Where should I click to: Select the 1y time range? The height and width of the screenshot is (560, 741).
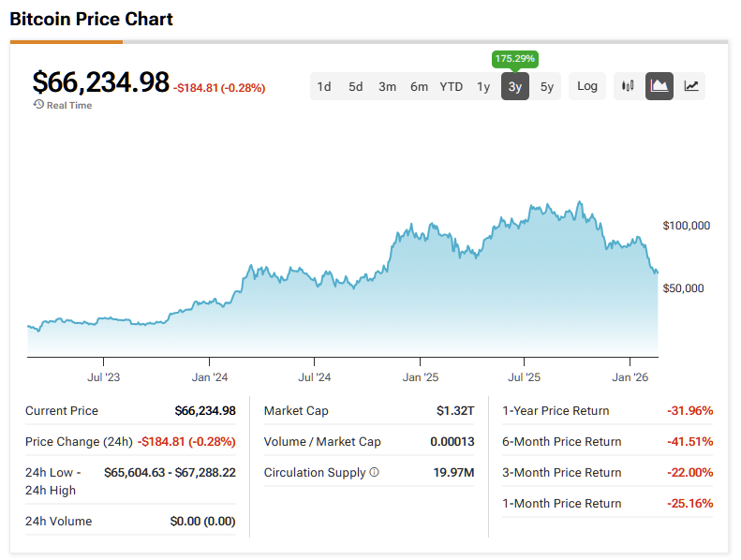(x=483, y=86)
